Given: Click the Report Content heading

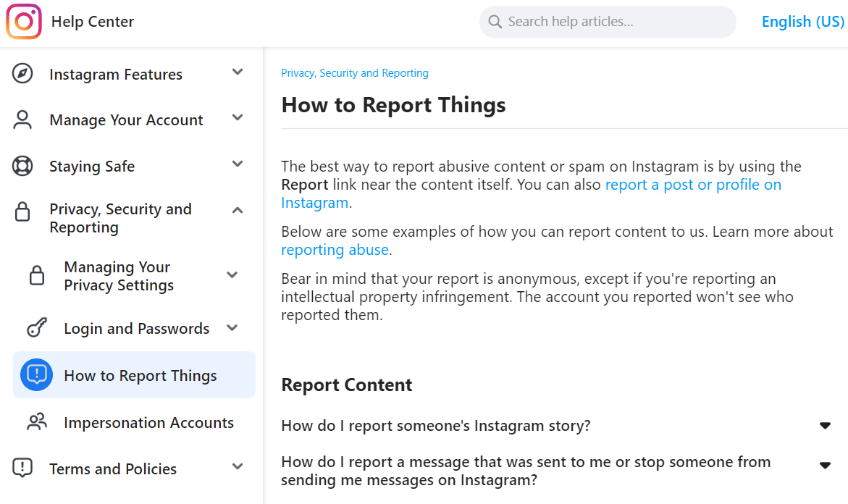Looking at the screenshot, I should (347, 385).
